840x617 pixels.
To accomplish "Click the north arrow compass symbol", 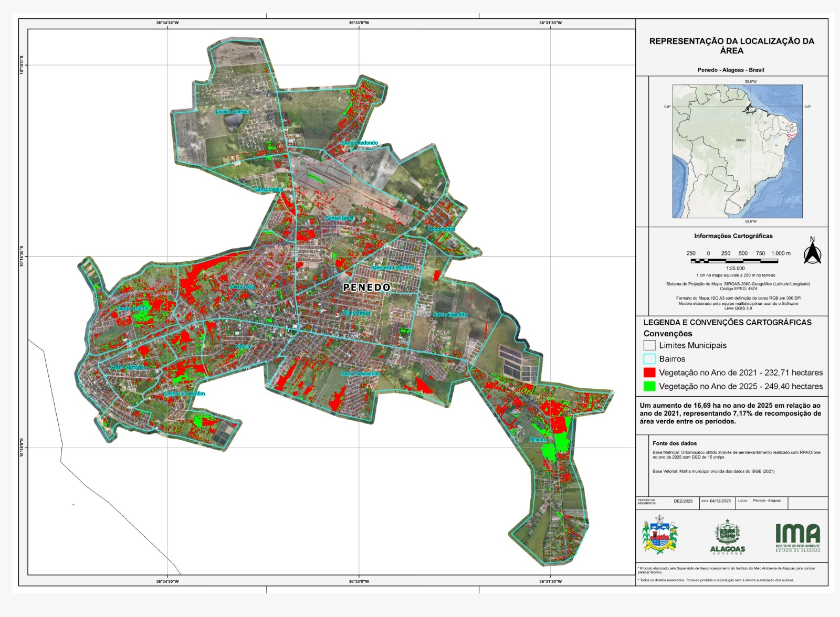I will pos(812,251).
